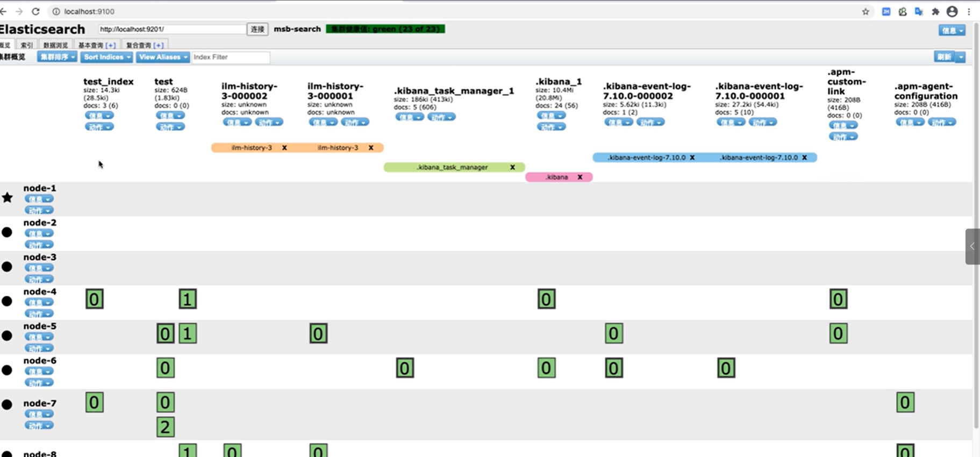Open the Chrome profile avatar
Image resolution: width=980 pixels, height=457 pixels.
click(x=952, y=11)
